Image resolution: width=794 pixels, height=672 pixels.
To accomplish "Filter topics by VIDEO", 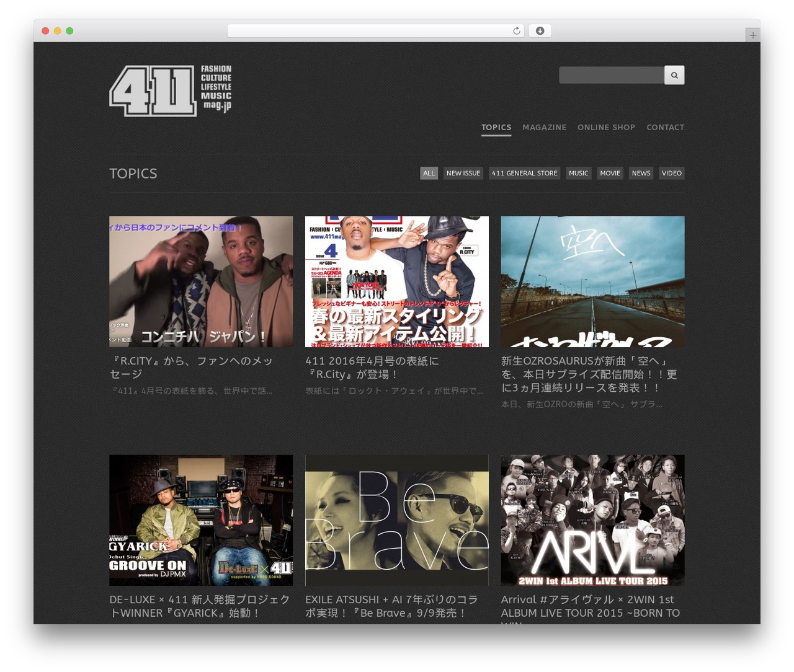I will click(672, 173).
